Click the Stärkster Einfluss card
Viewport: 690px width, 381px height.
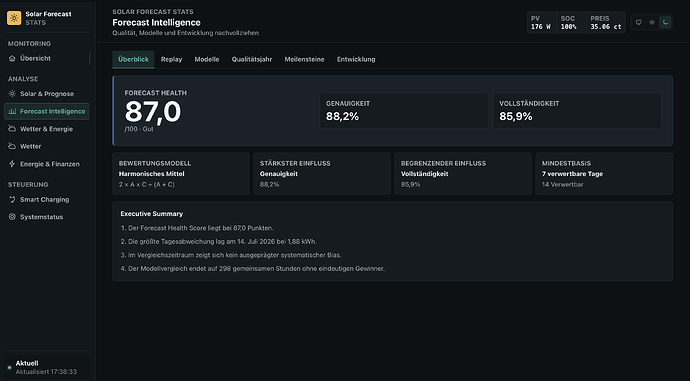[322, 174]
